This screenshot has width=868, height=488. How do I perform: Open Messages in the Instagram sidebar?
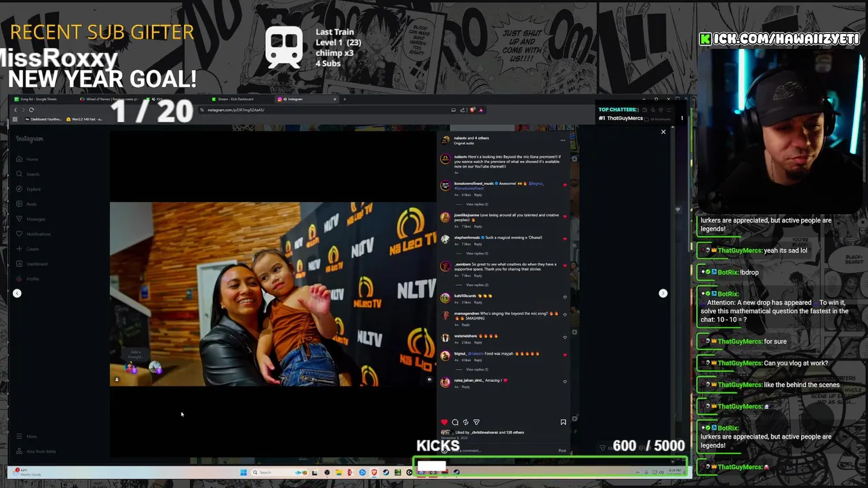(x=31, y=219)
